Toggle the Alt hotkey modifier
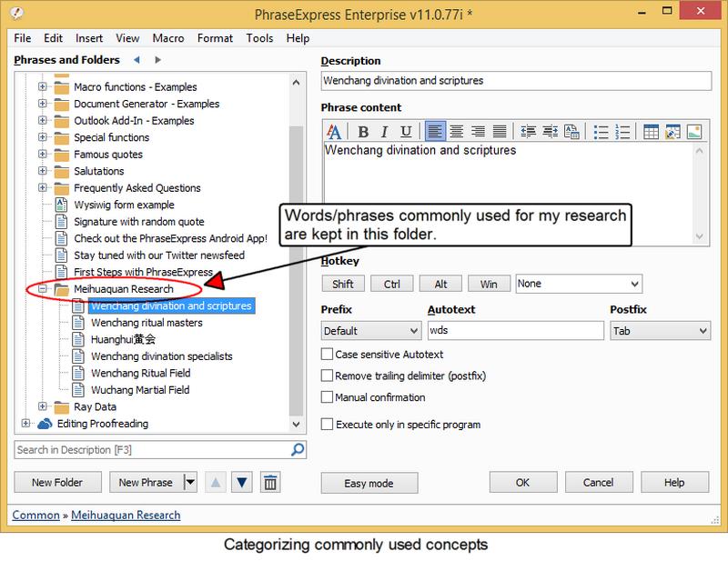Image resolution: width=728 pixels, height=561 pixels. [440, 284]
